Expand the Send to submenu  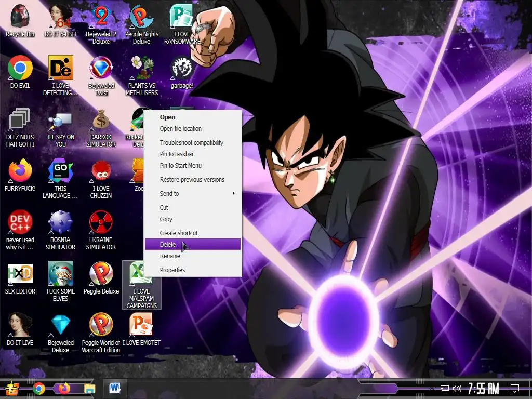(x=193, y=193)
